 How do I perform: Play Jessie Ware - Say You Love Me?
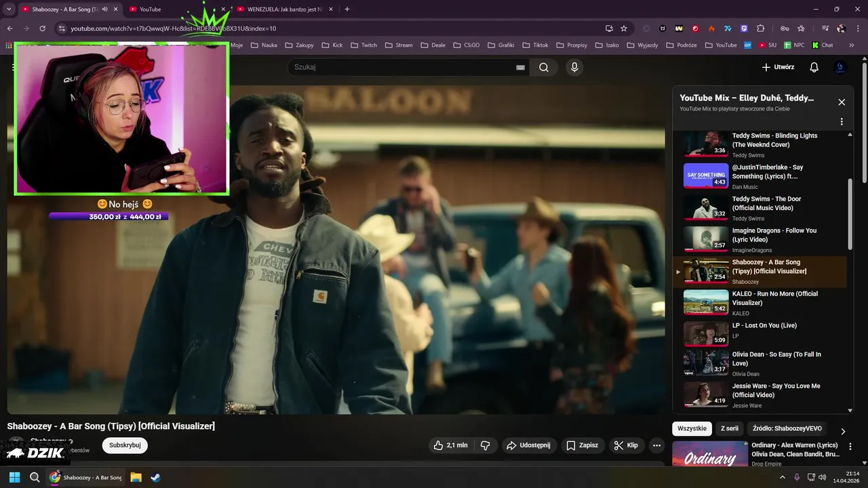pyautogui.click(x=760, y=394)
